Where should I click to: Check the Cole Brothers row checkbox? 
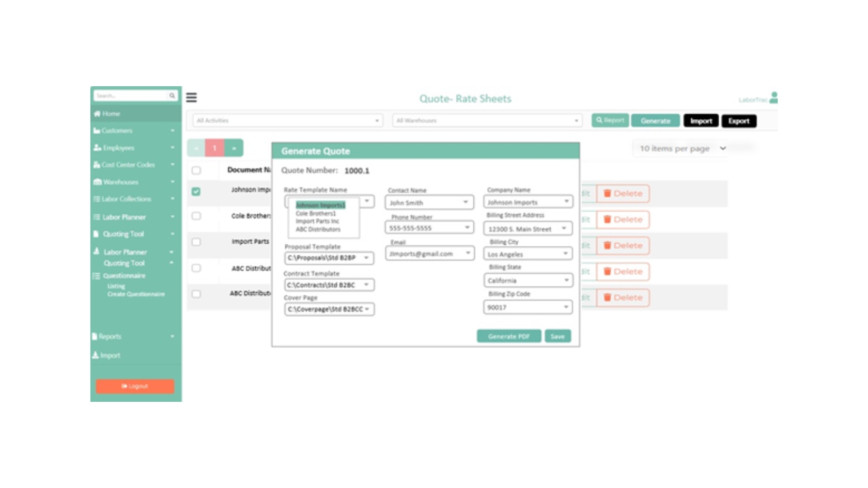196,216
